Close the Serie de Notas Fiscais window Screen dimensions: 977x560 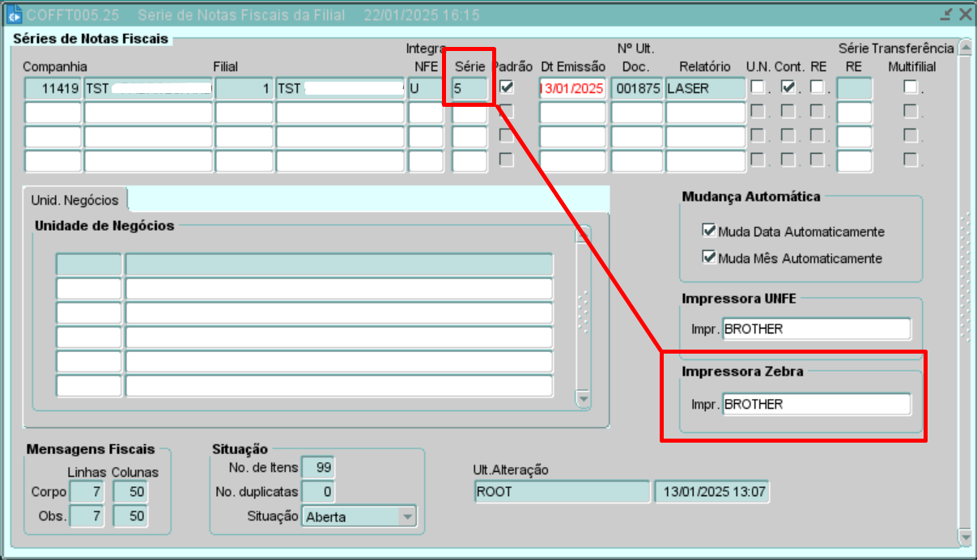[x=965, y=15]
